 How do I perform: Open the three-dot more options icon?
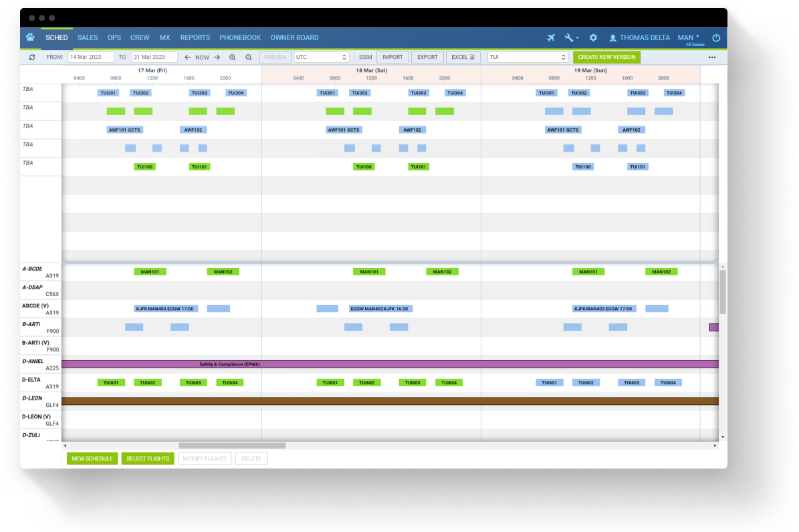[x=713, y=57]
